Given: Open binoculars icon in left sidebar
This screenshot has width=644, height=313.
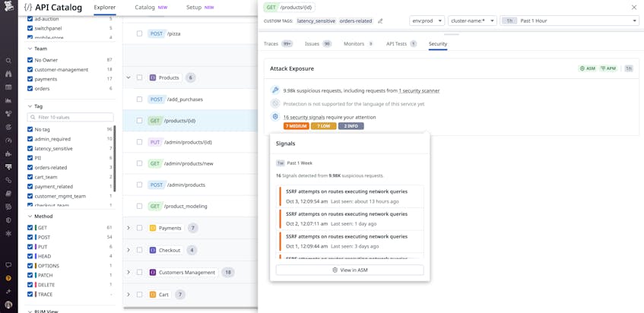Looking at the screenshot, I should (8, 74).
